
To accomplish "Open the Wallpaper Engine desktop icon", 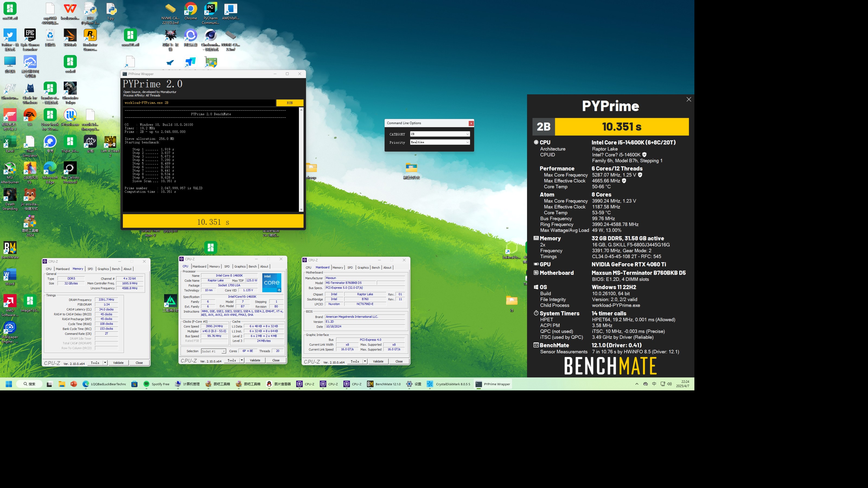I will [10, 332].
